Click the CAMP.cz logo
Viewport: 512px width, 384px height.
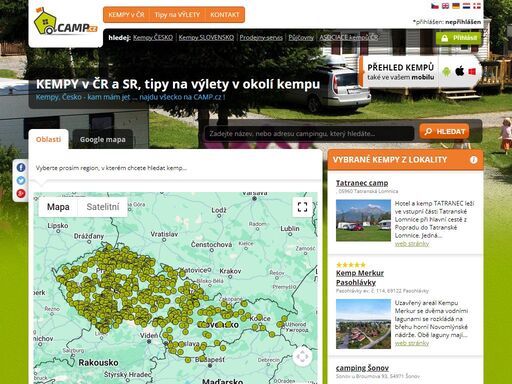(65, 22)
